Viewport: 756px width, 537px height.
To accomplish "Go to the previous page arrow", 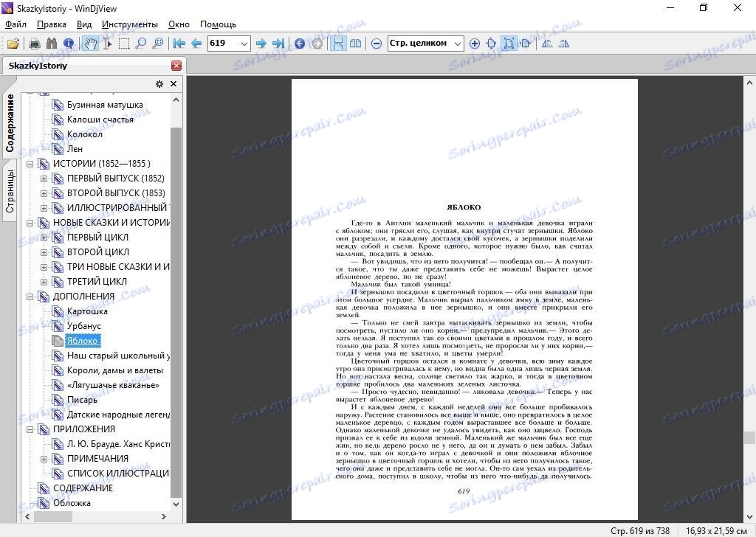I will [196, 44].
